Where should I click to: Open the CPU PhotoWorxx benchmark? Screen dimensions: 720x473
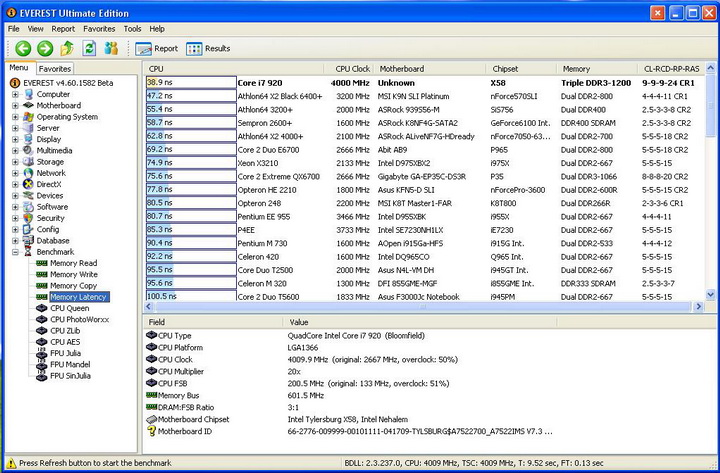79,320
